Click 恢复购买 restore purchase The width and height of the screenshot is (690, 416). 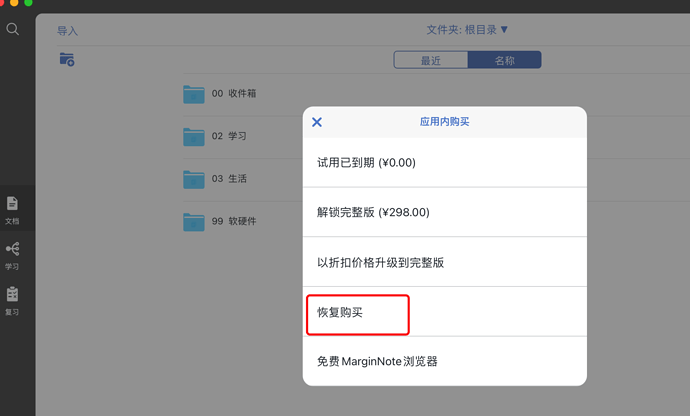[x=444, y=312]
